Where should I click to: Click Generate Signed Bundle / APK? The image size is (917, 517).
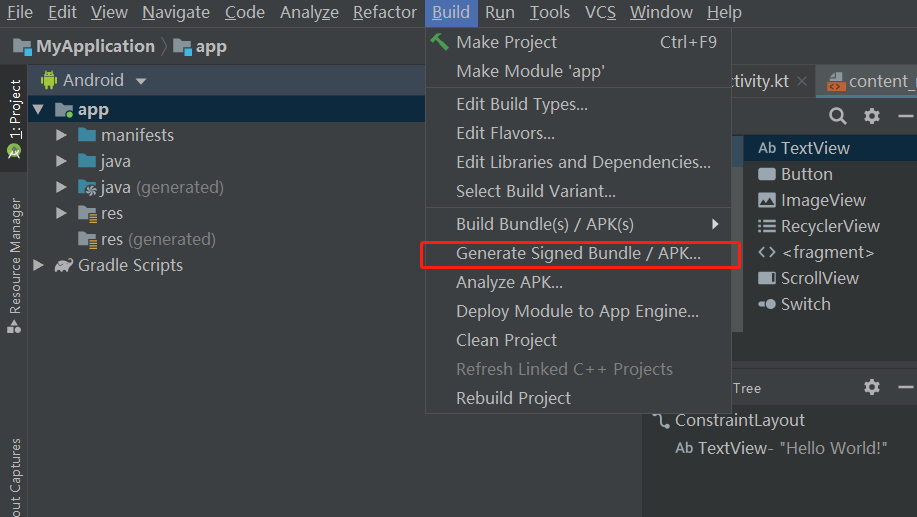click(x=578, y=253)
